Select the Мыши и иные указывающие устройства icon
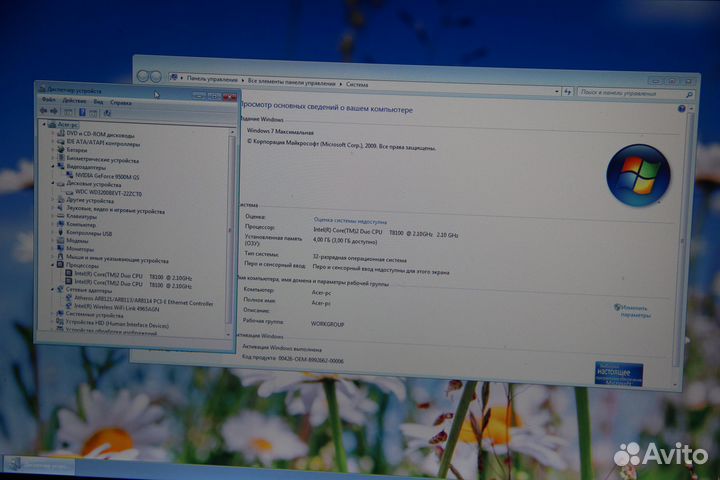Viewport: 720px width, 480px height. [x=61, y=257]
